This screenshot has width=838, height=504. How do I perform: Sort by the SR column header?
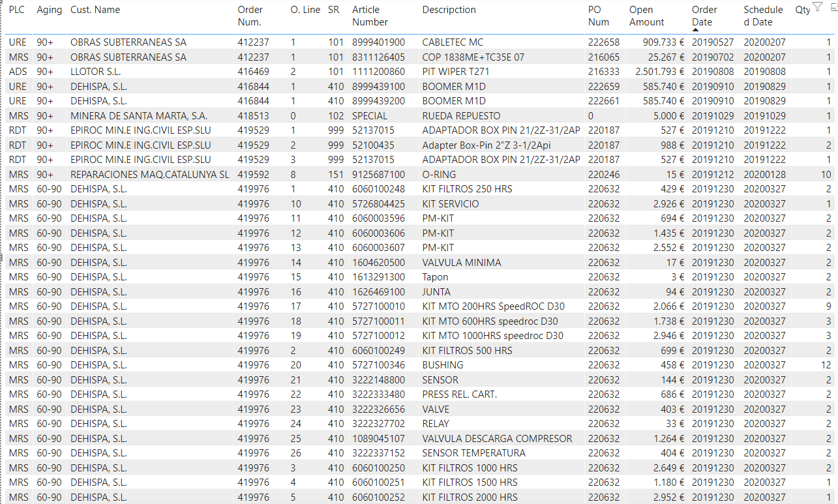(x=334, y=10)
